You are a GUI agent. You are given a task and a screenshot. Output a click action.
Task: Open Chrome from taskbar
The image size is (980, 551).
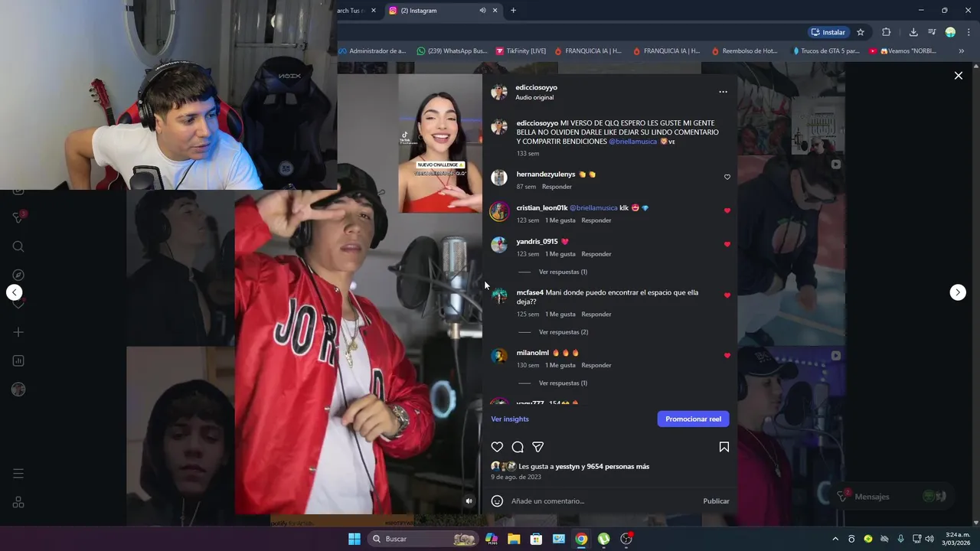(x=581, y=539)
